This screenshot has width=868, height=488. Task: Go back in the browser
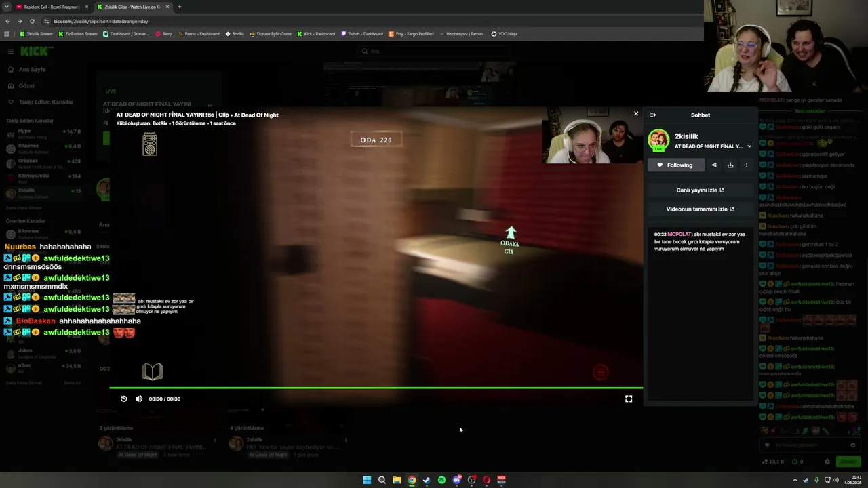[7, 21]
